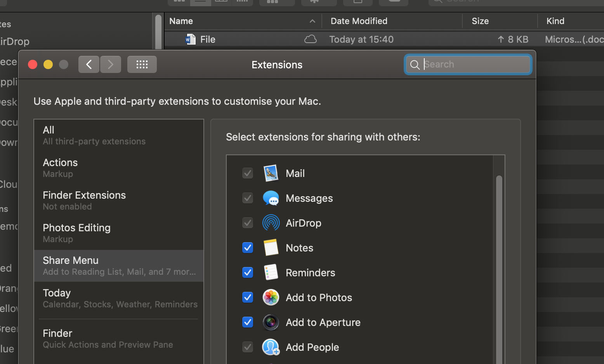This screenshot has width=604, height=364.
Task: Open the Photos Editing category
Action: [x=119, y=233]
